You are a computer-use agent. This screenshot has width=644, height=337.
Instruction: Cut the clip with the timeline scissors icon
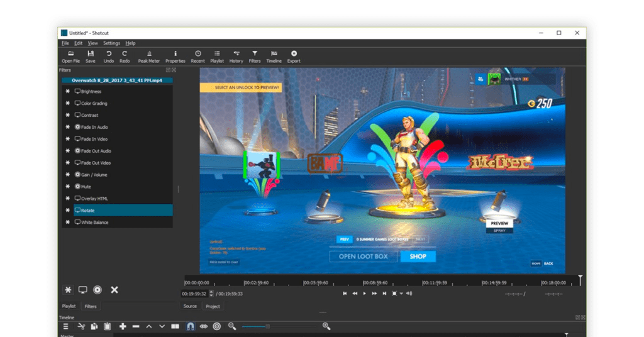pos(81,326)
